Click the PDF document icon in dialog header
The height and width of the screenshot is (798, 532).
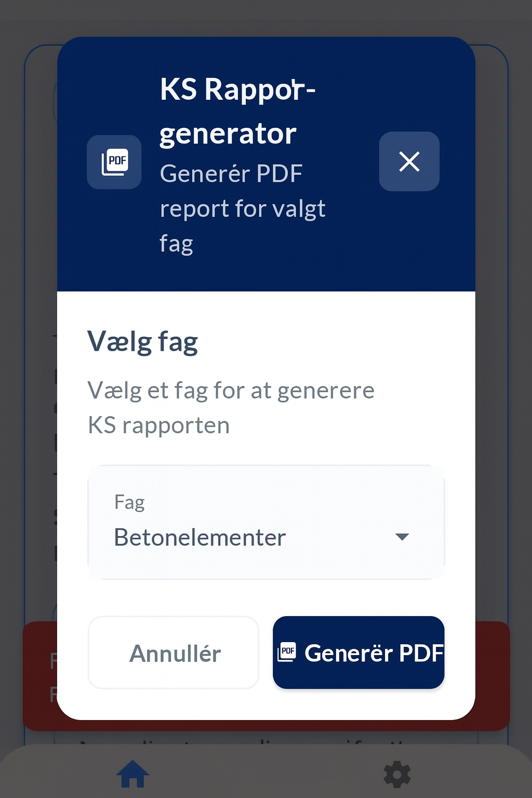pyautogui.click(x=114, y=162)
